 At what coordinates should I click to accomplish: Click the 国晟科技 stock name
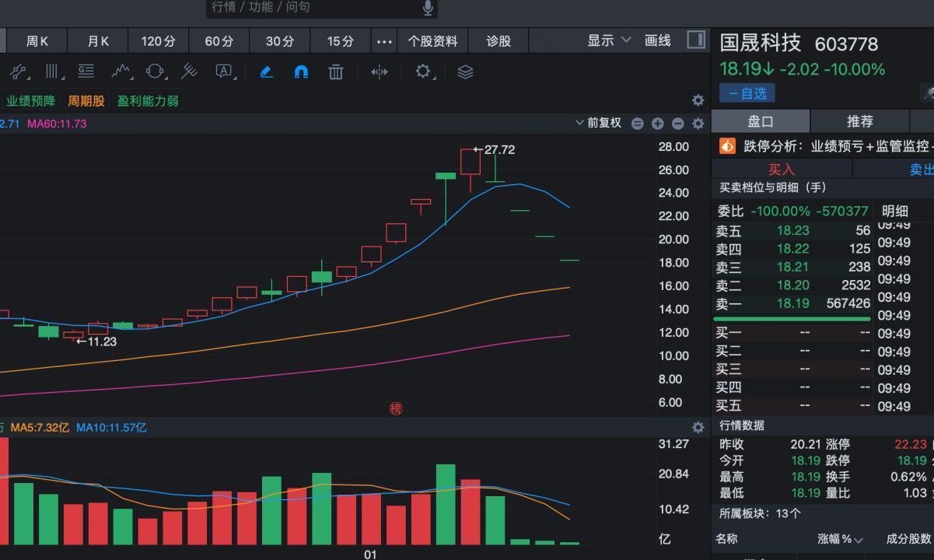(x=760, y=43)
